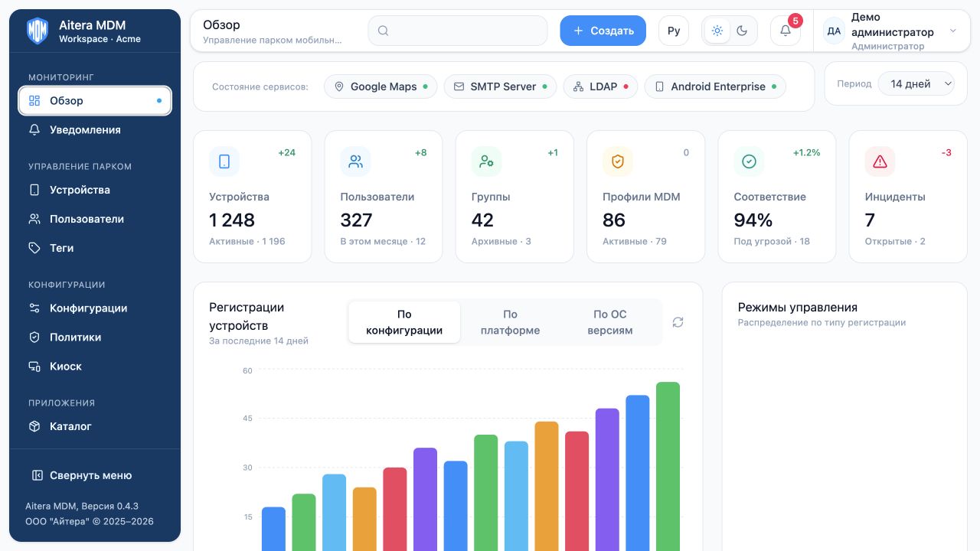
Task: Click the map pin icon in Google Maps chip
Action: (x=339, y=86)
